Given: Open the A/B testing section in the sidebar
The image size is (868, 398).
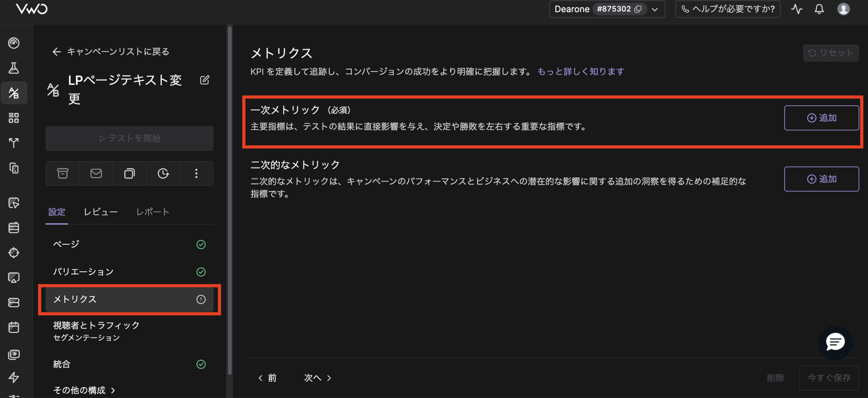Looking at the screenshot, I should (14, 93).
